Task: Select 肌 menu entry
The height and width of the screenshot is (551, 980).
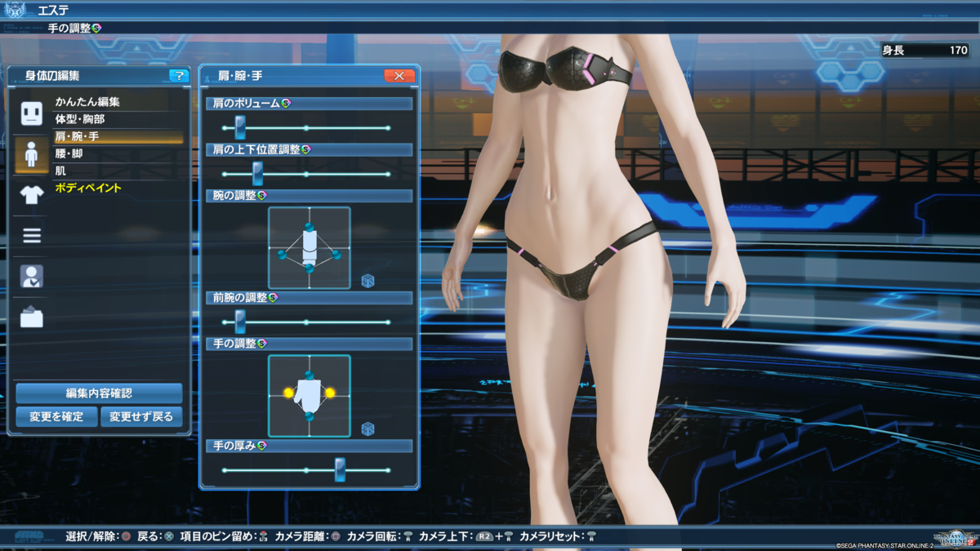Action: [60, 171]
